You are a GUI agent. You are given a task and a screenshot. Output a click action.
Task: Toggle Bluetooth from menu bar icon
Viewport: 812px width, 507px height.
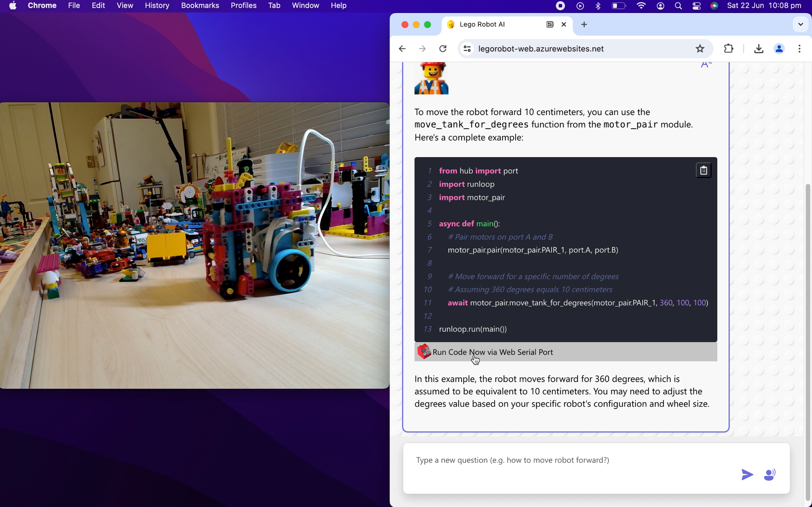598,6
